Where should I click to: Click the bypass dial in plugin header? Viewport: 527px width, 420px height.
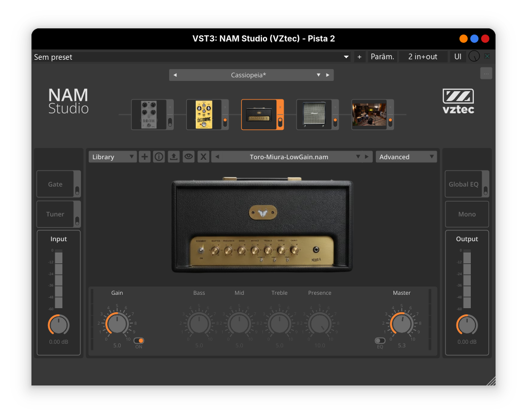474,57
